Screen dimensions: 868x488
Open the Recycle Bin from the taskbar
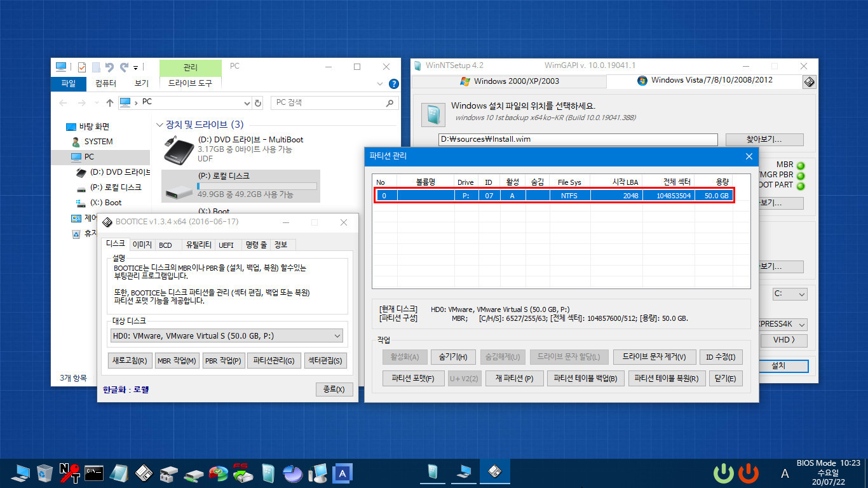click(x=44, y=472)
